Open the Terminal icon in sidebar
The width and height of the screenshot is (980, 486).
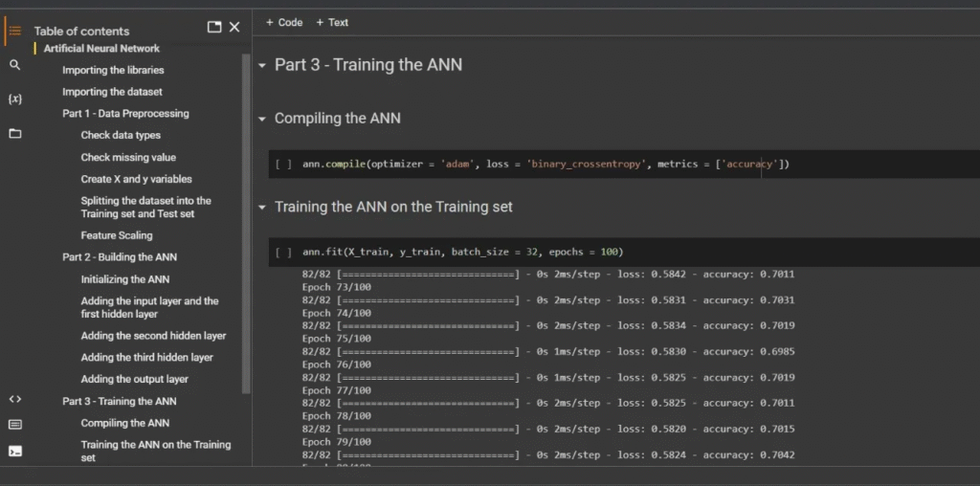point(14,450)
